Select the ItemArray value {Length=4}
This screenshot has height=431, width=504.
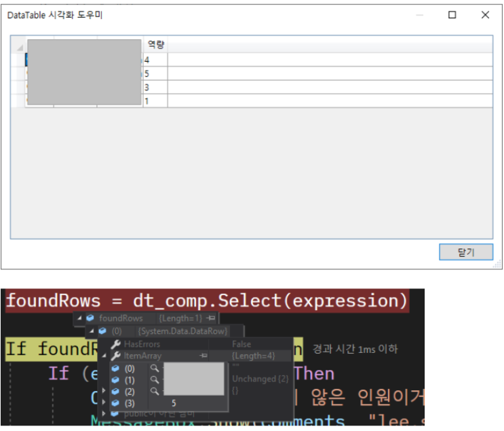click(x=253, y=356)
